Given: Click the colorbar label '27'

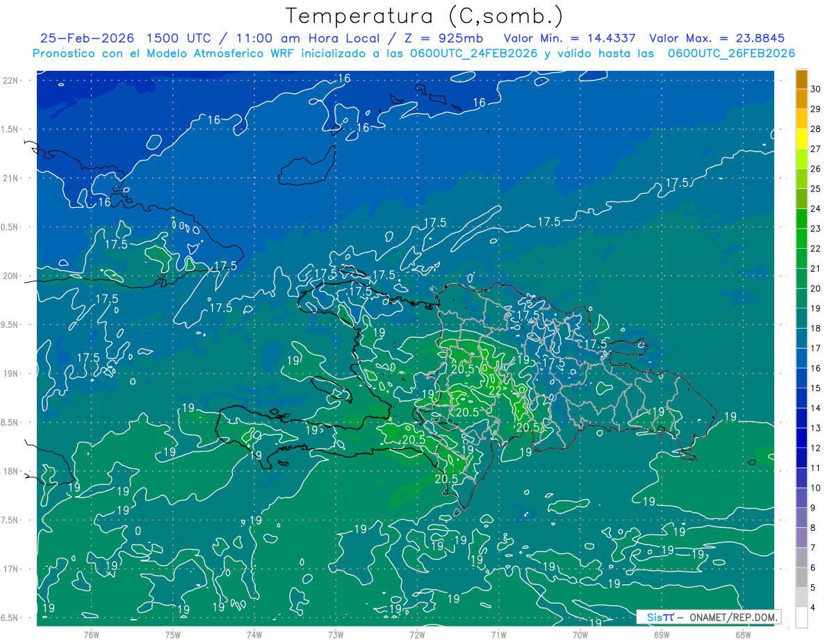Looking at the screenshot, I should click(x=815, y=149).
